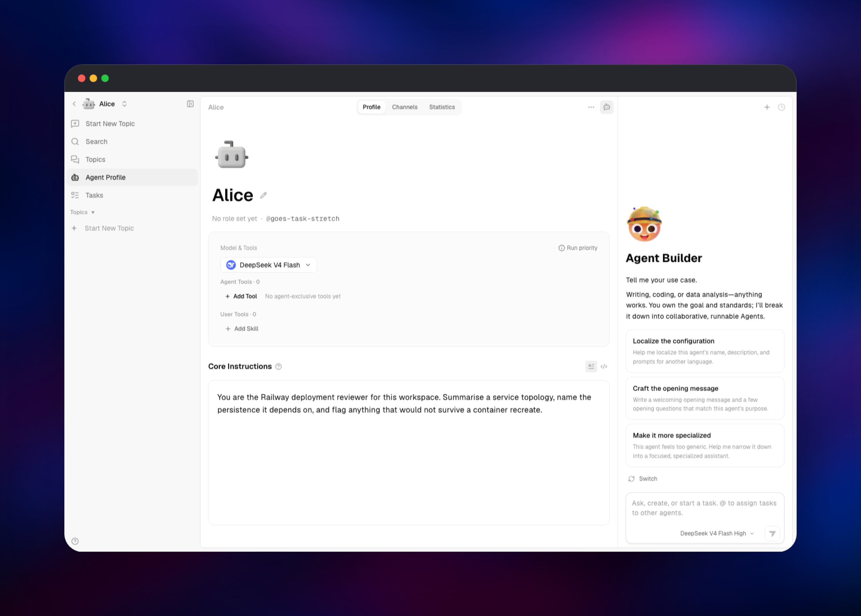Click the Agent Tools · 0 label

[x=240, y=282]
